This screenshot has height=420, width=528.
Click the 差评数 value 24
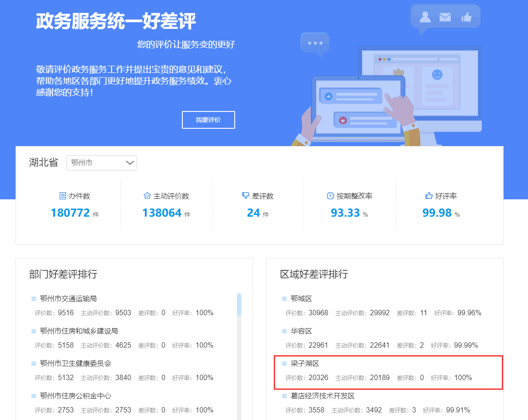coord(253,213)
